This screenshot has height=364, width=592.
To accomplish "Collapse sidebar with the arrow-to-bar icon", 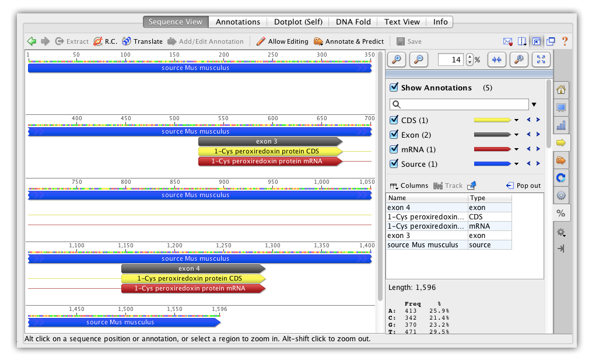I will [x=561, y=249].
